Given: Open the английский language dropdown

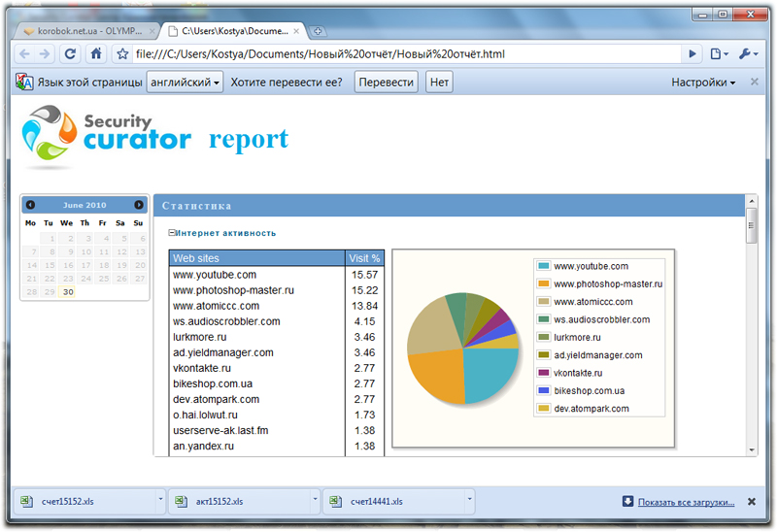Looking at the screenshot, I should click(x=185, y=83).
